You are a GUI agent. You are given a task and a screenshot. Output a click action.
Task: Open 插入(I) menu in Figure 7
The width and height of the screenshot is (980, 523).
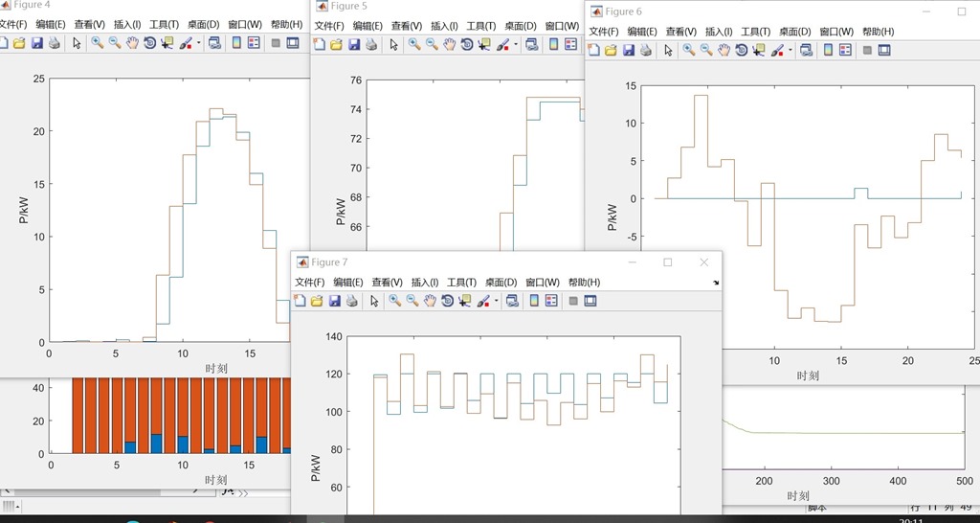pyautogui.click(x=425, y=283)
